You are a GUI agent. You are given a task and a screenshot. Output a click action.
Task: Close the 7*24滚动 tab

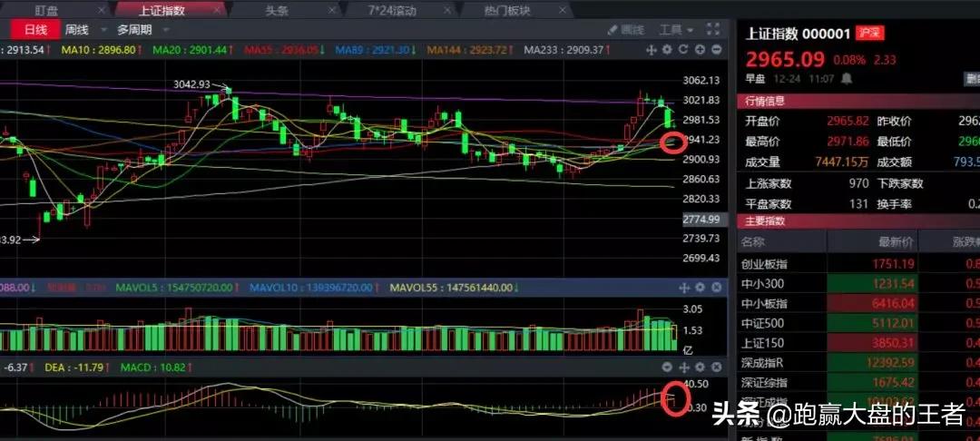(x=446, y=10)
